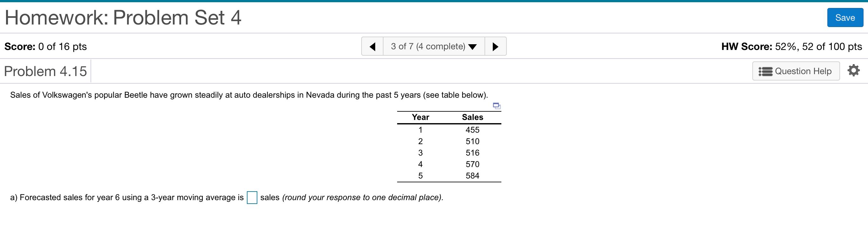Select the 510 sales value
The width and height of the screenshot is (868, 245).
472,141
